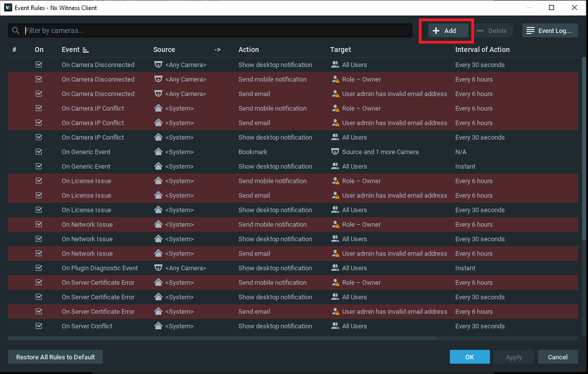
Task: Disable the On Plugin Diagnostic Event rule
Action: 39,268
